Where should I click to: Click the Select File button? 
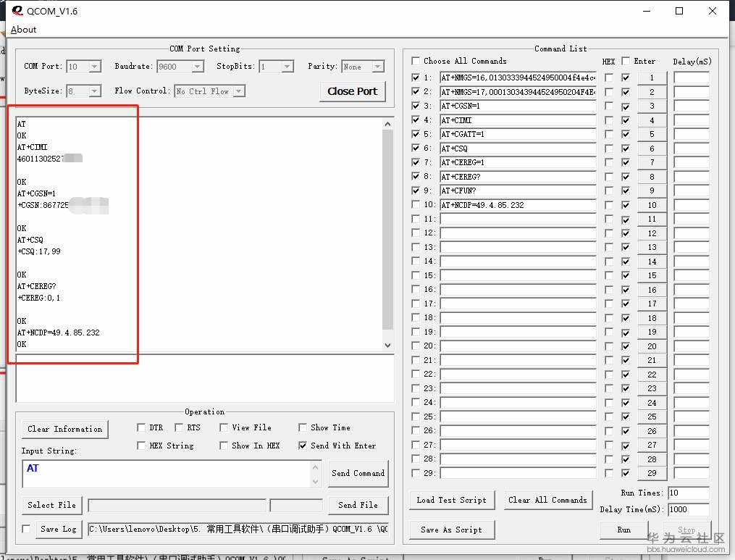[x=51, y=505]
